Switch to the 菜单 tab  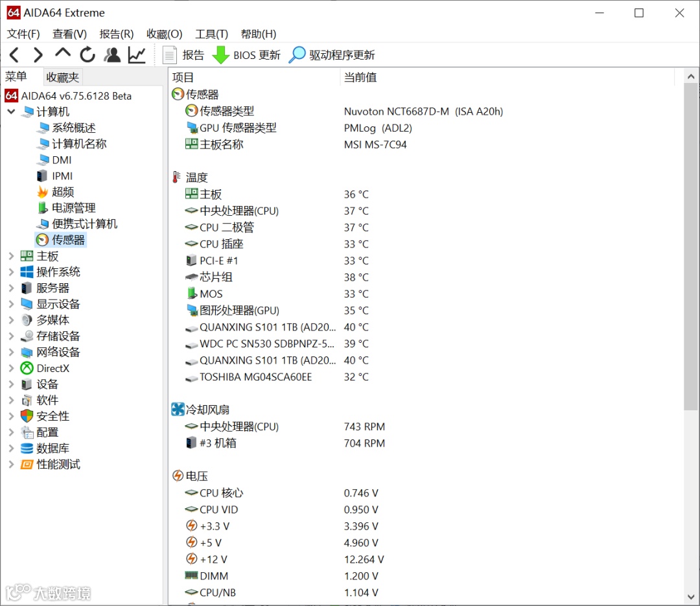16,77
